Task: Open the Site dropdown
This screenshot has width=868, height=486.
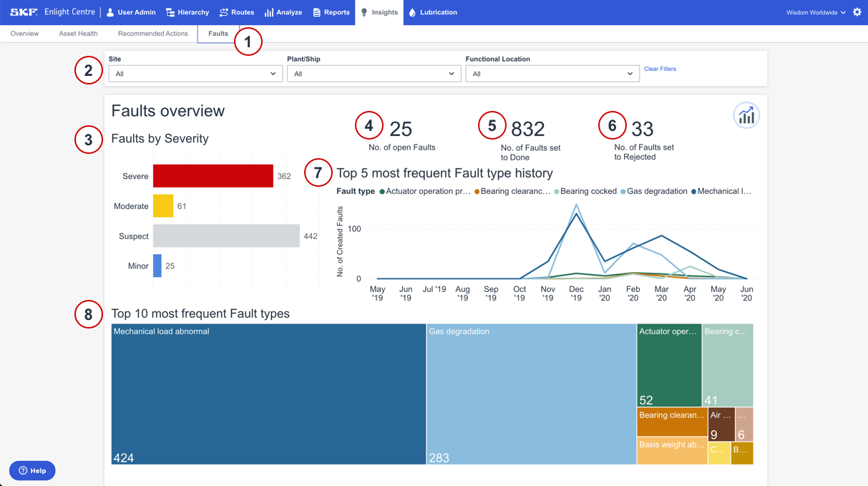Action: pos(195,73)
